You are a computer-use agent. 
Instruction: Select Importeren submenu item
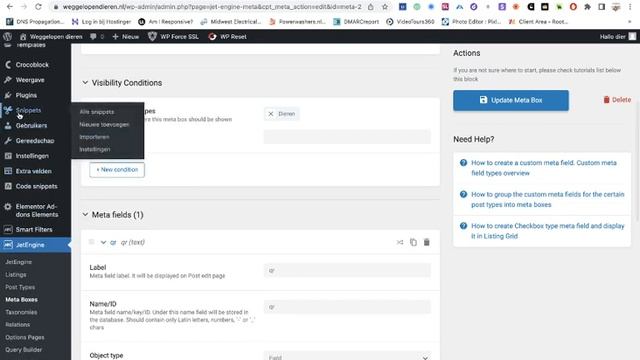(x=94, y=137)
